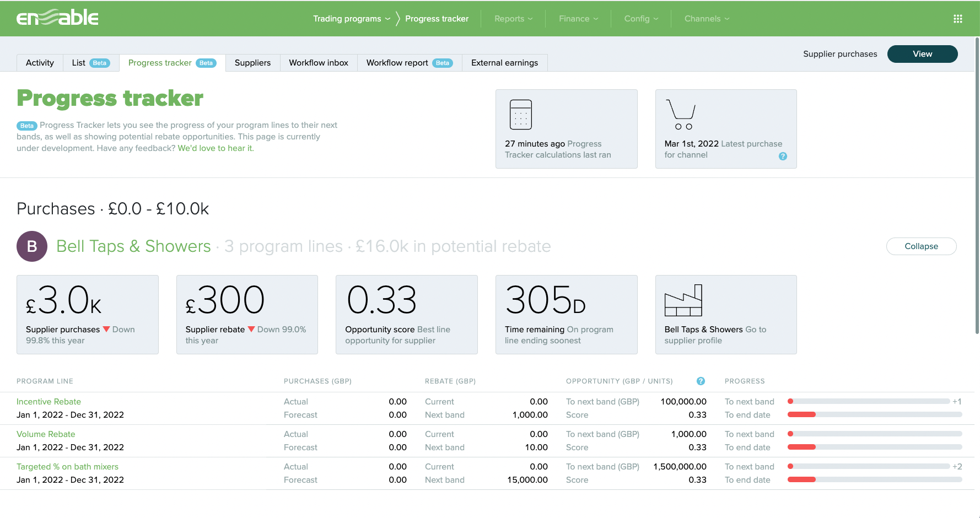Open the Incentive Rebate program line
This screenshot has width=980, height=518.
click(49, 402)
